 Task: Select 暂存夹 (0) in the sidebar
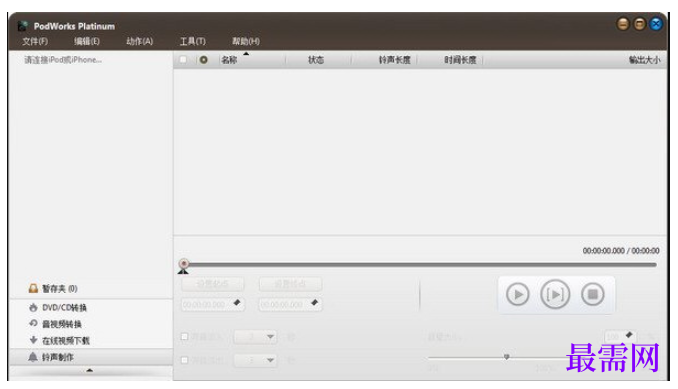pos(60,289)
